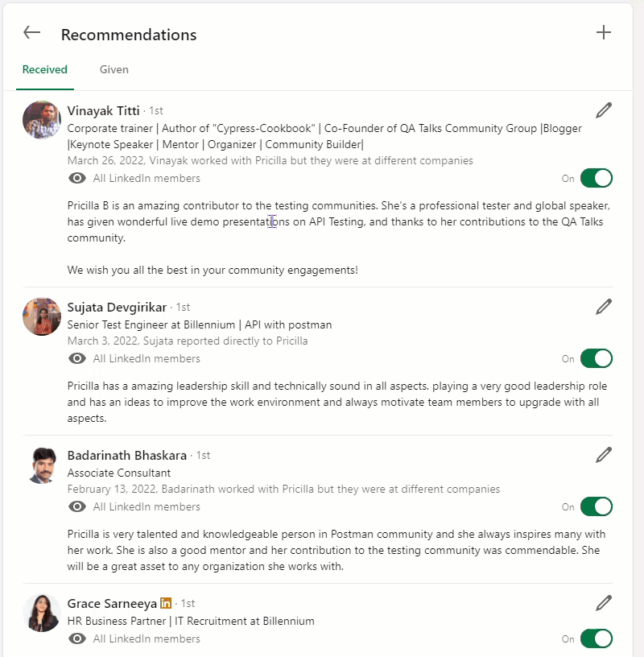The image size is (644, 657).
Task: Click Grace Sarneeya's profile photo
Action: tap(42, 613)
